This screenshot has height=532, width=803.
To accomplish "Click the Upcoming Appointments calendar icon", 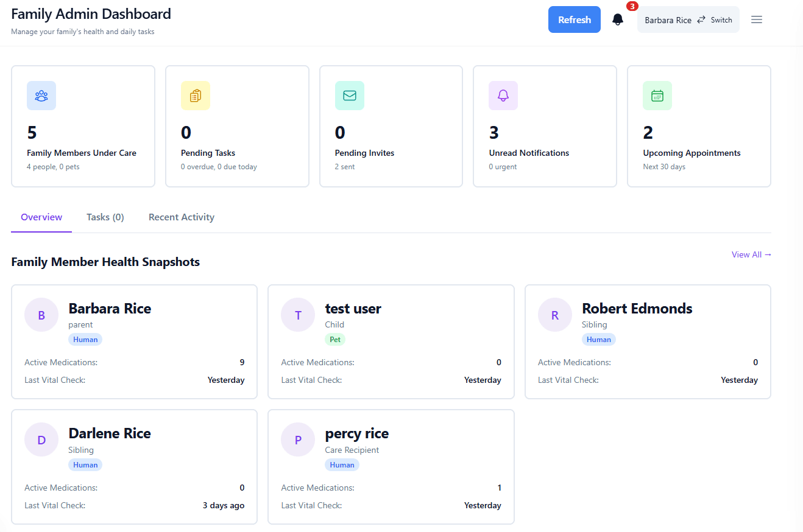I will click(657, 95).
